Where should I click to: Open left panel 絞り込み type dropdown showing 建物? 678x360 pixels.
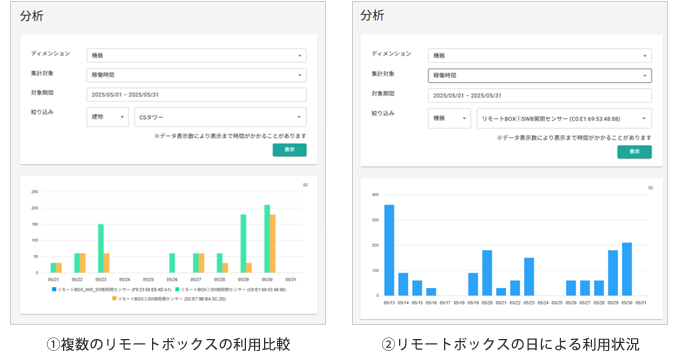click(x=107, y=117)
